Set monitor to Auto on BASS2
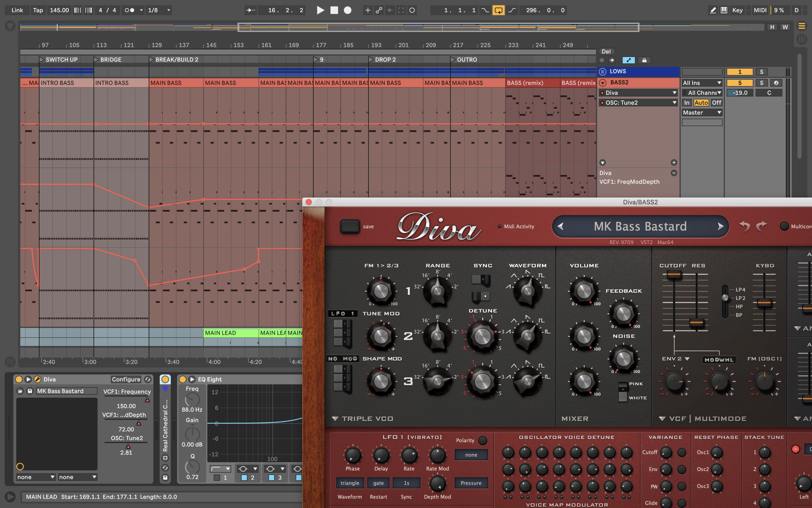This screenshot has height=508, width=812. [x=701, y=102]
